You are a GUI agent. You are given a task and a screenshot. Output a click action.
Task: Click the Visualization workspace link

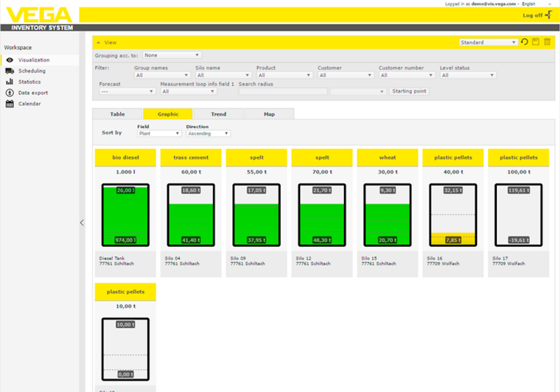click(x=34, y=60)
